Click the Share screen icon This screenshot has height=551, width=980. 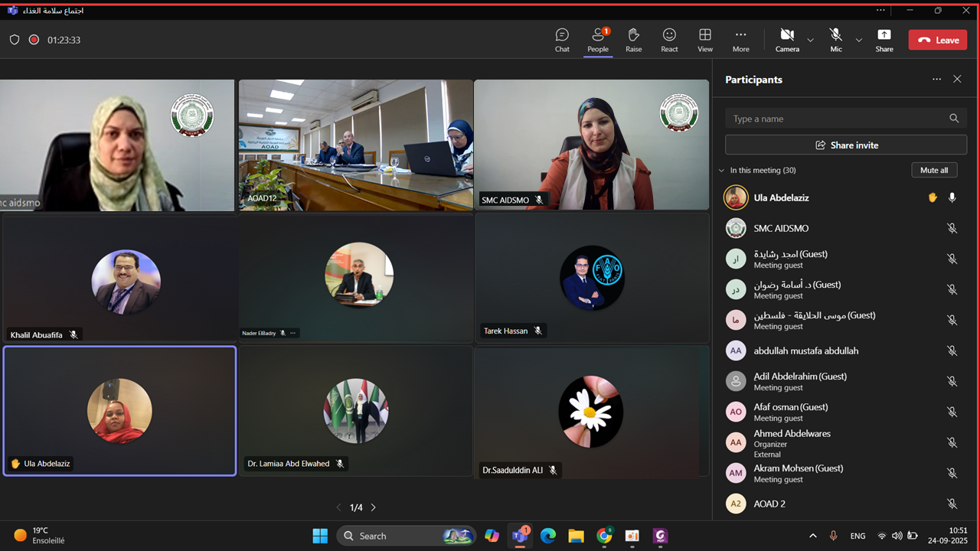pyautogui.click(x=884, y=40)
